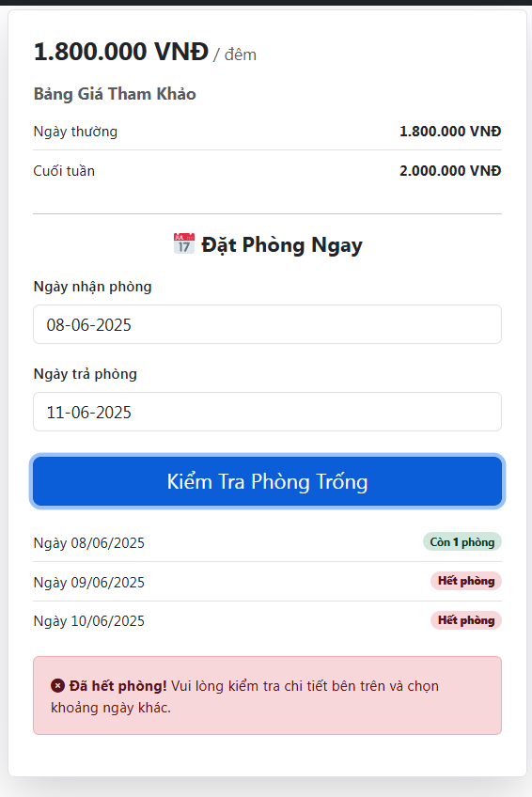Click the 2.000.000 VNĐ weekend price
The image size is (532, 797).
pyautogui.click(x=450, y=171)
